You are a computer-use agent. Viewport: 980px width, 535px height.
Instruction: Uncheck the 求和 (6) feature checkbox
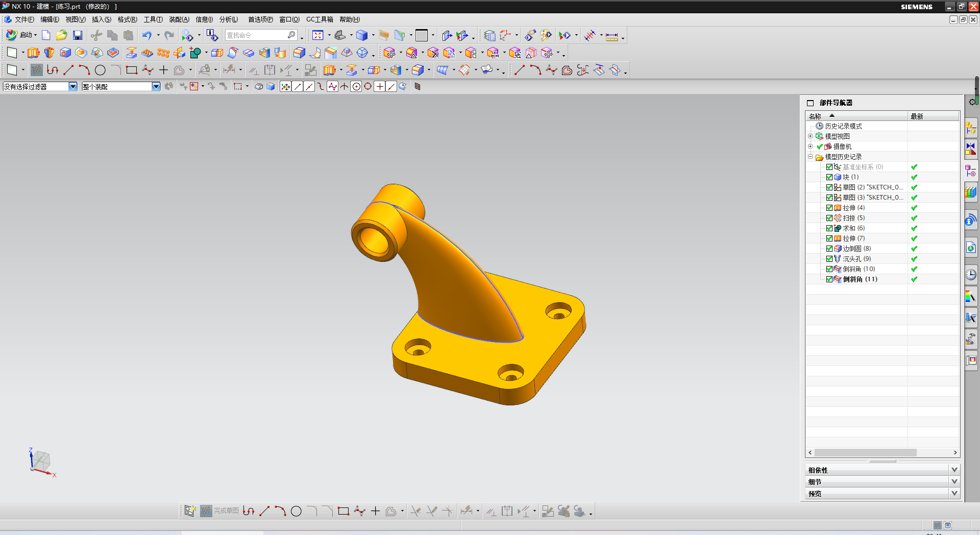(x=829, y=228)
